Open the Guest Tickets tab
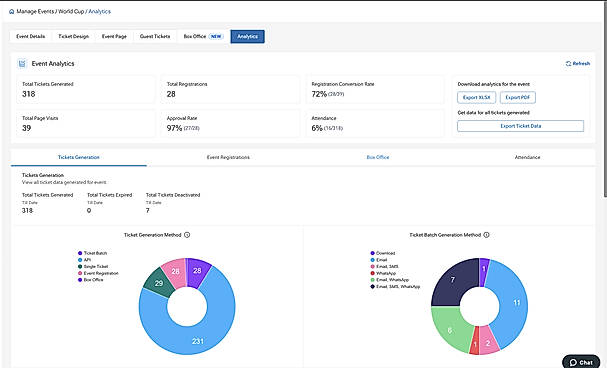 [x=155, y=36]
